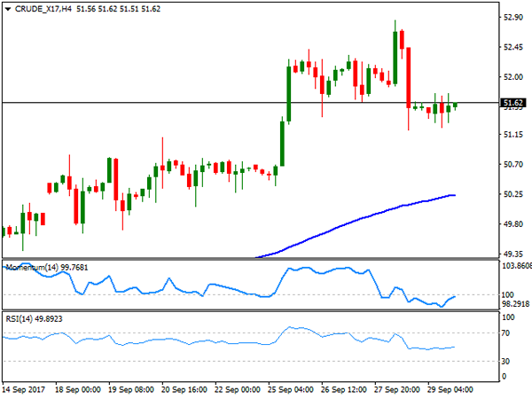The image size is (532, 399).
Task: Click the 51.15 price axis label
Action: coord(513,135)
